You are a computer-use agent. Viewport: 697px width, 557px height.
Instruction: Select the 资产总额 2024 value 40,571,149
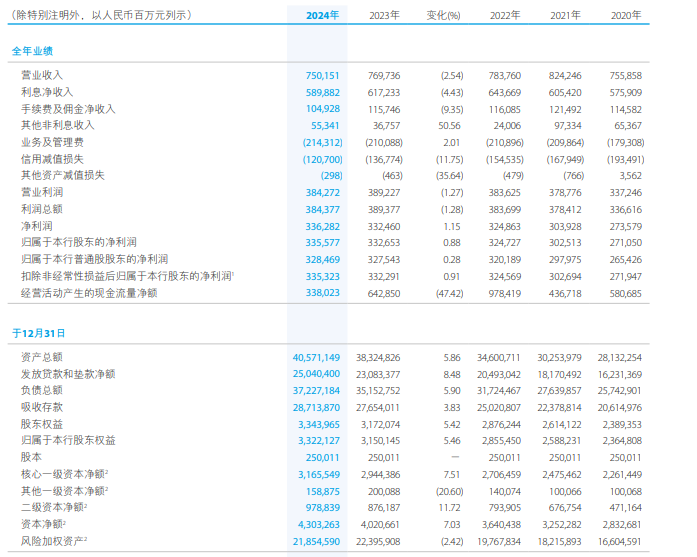coord(316,356)
